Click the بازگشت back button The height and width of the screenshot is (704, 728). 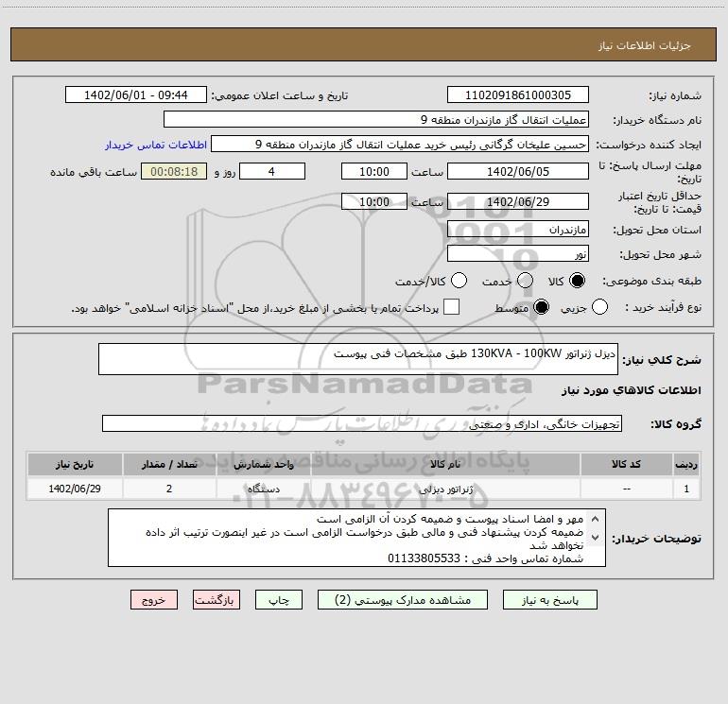click(x=217, y=600)
